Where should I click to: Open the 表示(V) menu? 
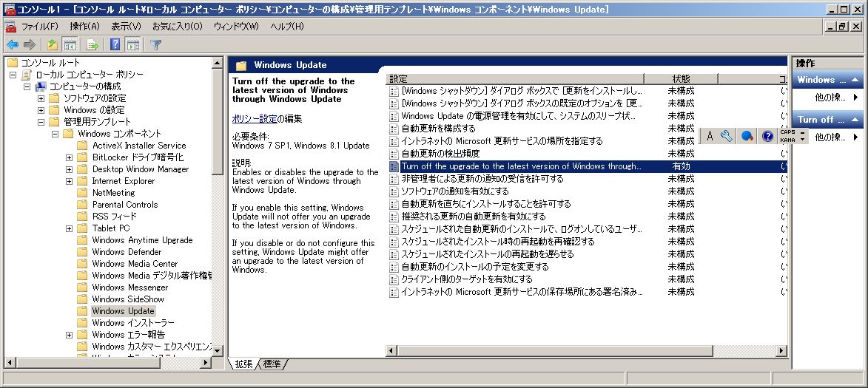coord(127,27)
